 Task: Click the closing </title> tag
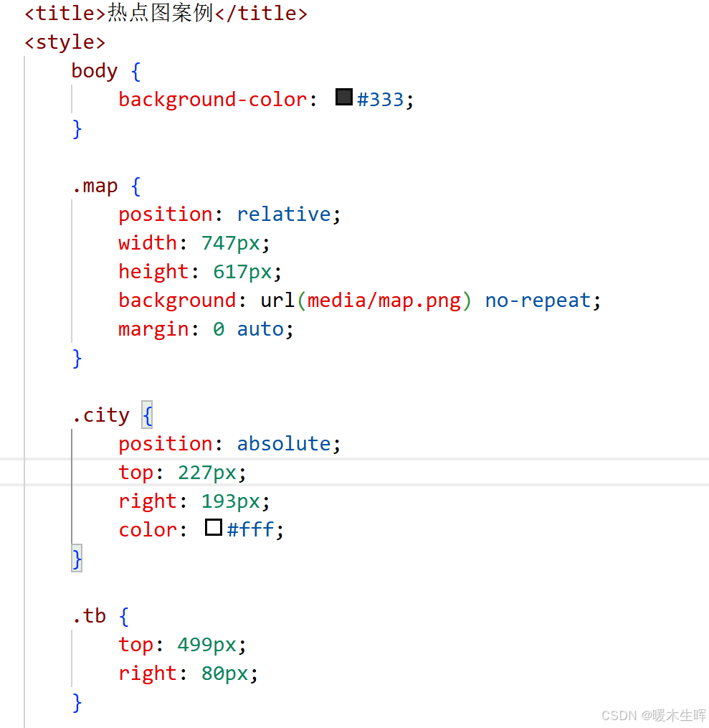[261, 13]
